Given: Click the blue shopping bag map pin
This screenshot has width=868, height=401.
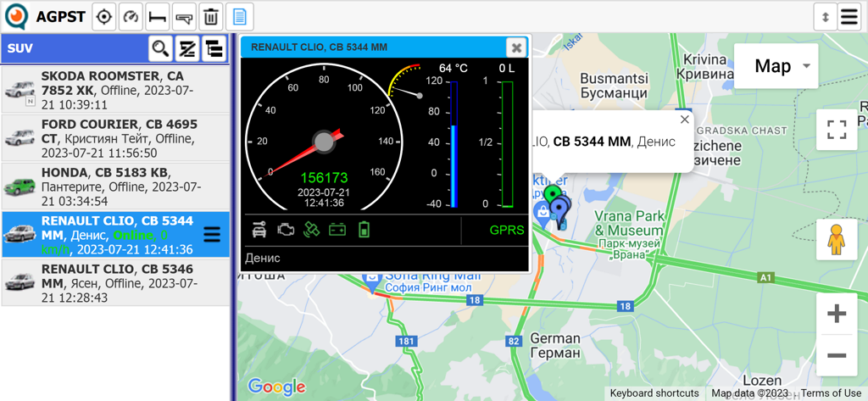Looking at the screenshot, I should (x=542, y=214).
